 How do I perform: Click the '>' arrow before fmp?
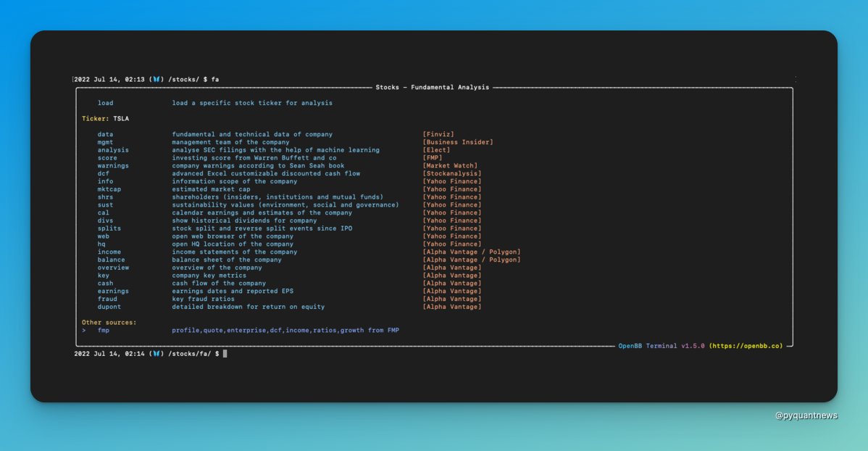pos(84,330)
